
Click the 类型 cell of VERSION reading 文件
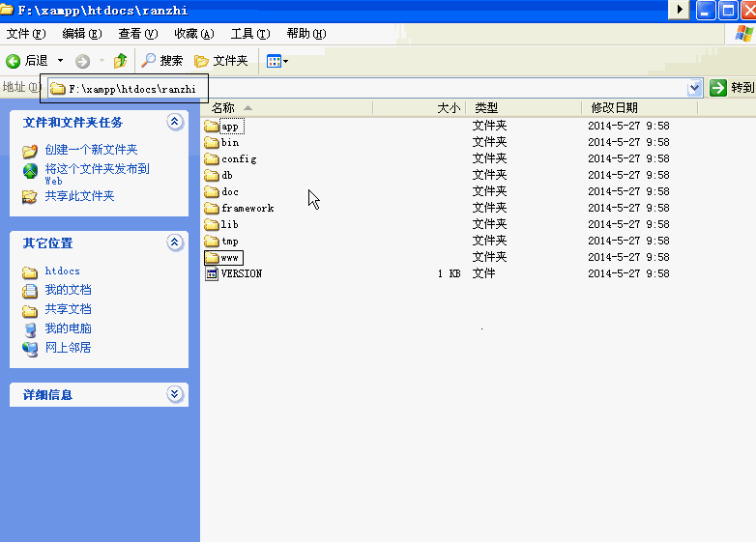click(483, 273)
